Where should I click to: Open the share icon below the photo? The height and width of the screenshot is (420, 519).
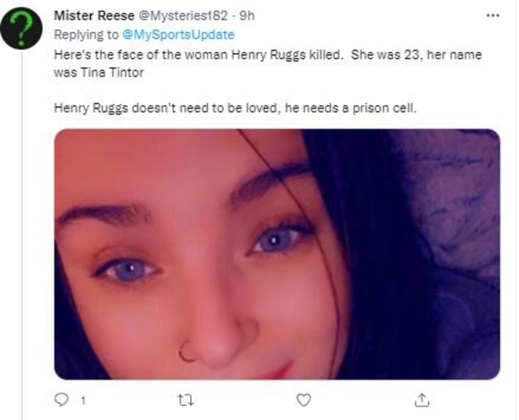coord(422,399)
